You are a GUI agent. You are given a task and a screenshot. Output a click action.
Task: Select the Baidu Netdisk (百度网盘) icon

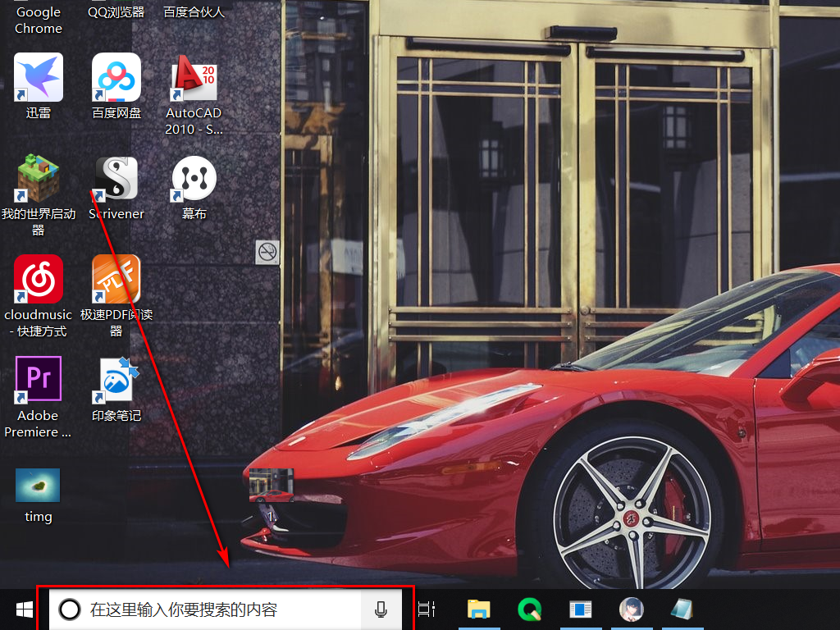(x=116, y=78)
